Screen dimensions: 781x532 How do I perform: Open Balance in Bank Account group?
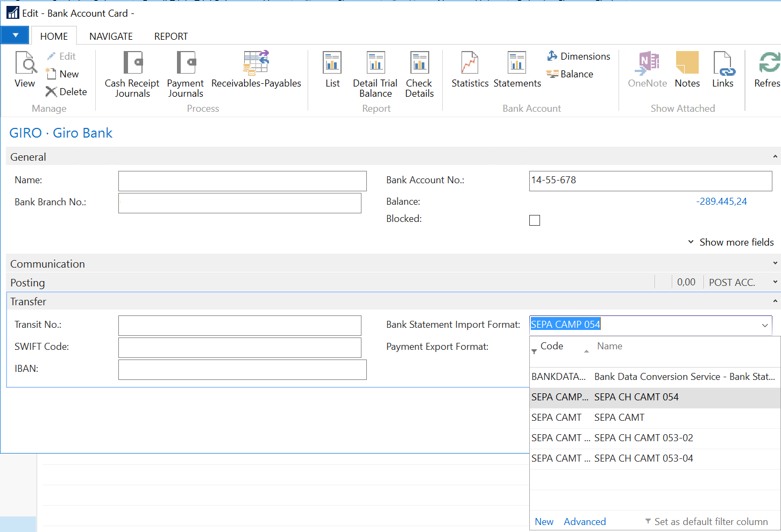(570, 74)
